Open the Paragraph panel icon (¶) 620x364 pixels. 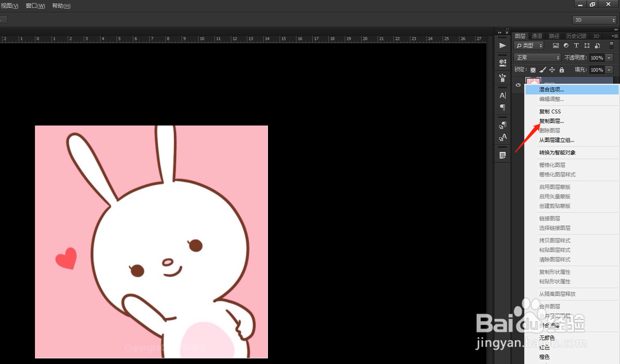click(x=503, y=107)
